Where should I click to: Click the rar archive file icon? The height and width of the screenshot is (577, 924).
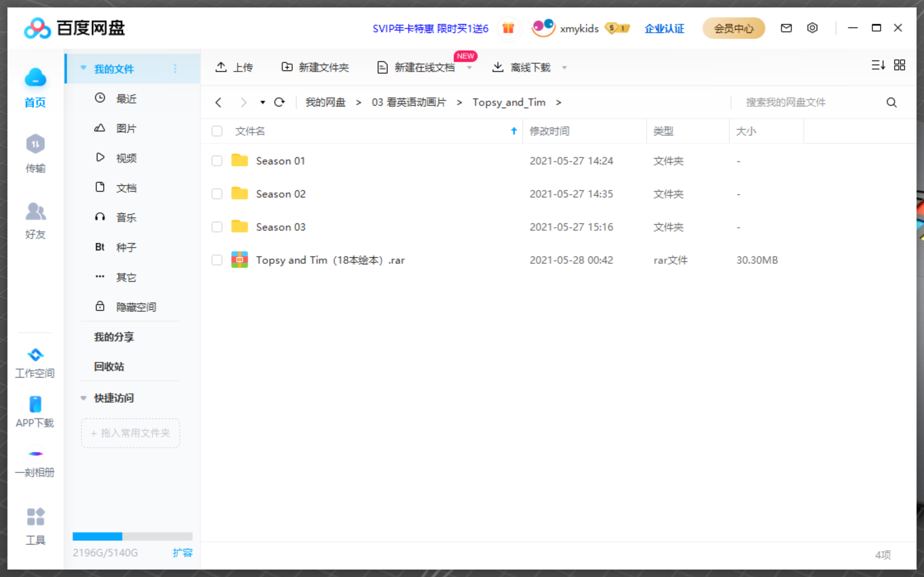[x=239, y=260]
